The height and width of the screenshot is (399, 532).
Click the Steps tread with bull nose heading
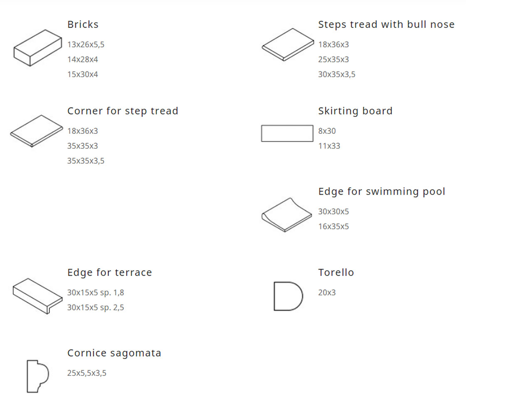pos(386,25)
